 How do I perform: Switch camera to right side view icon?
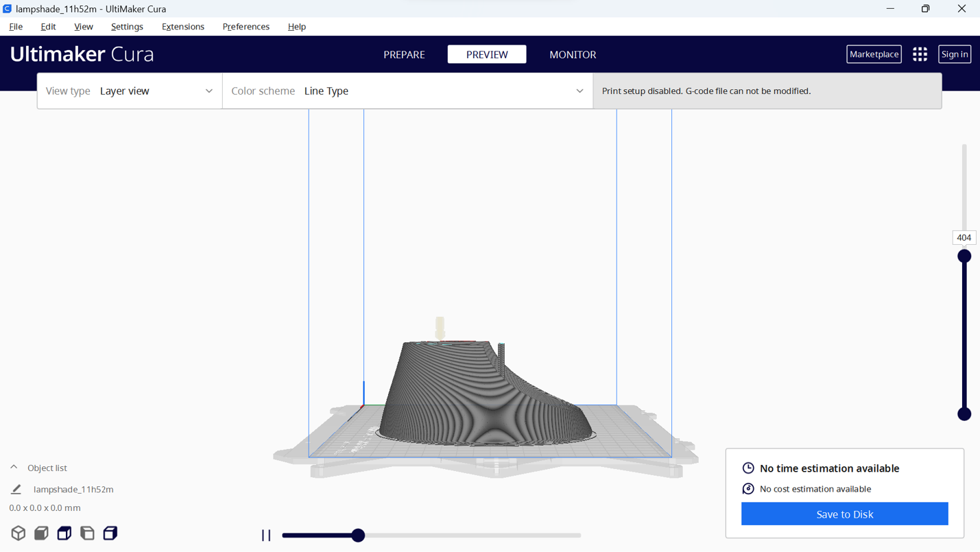click(110, 533)
